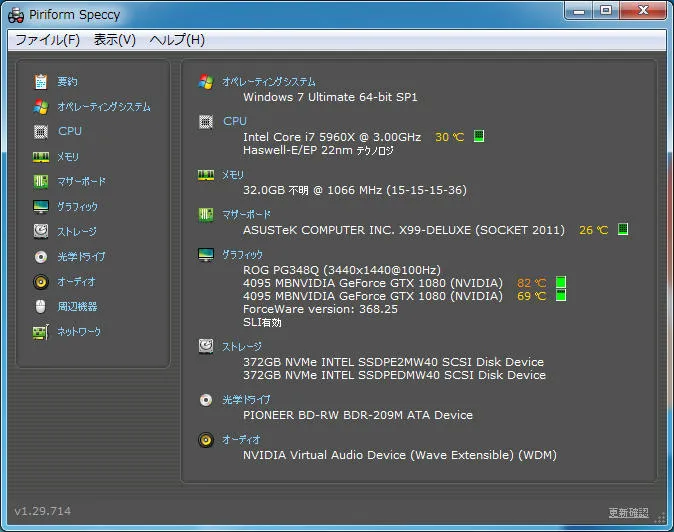Screen dimensions: 674x532
Task: Click the memory heading icon in summary
Action: click(x=206, y=175)
